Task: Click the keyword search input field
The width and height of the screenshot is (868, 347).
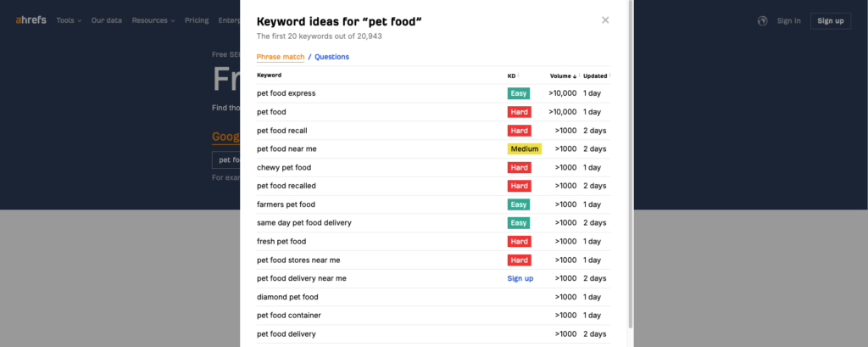Action: coord(225,160)
